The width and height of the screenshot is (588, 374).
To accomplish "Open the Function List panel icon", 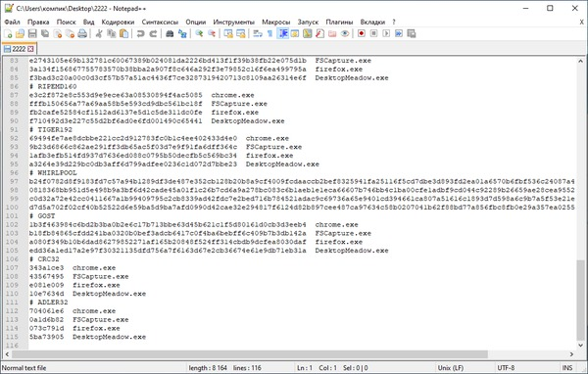I will (x=319, y=33).
